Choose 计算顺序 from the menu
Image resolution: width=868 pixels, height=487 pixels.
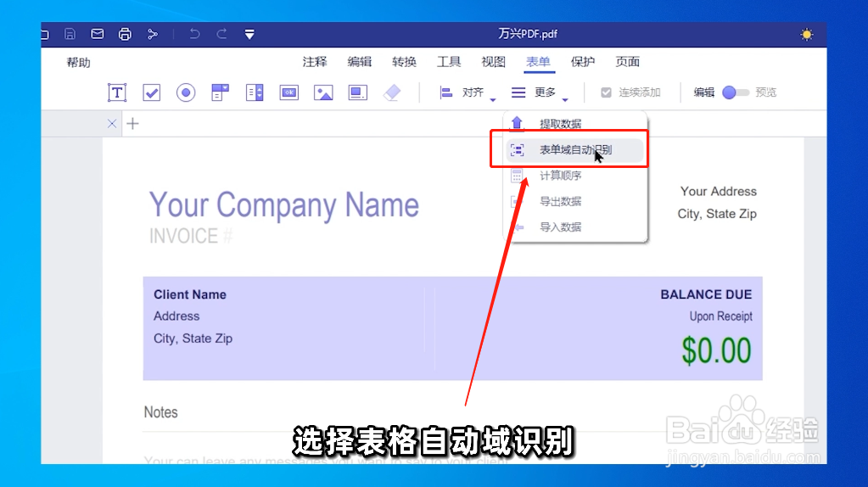[x=574, y=176]
